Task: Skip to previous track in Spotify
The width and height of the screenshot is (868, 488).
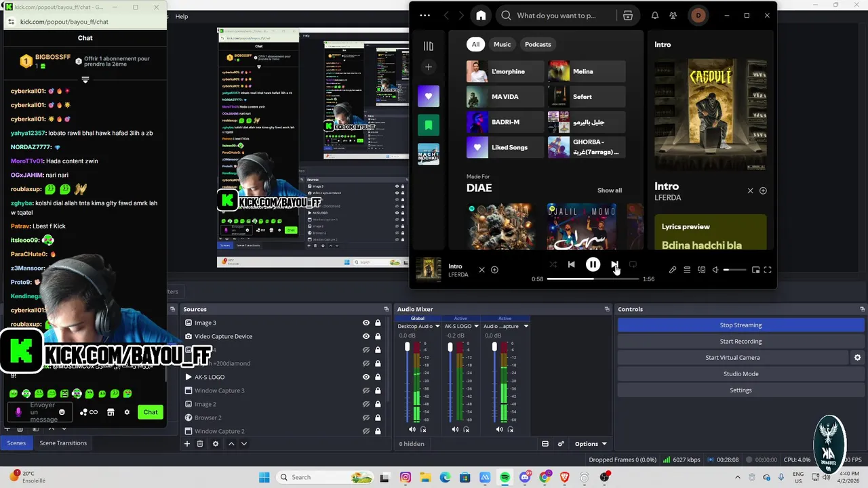Action: click(x=571, y=264)
